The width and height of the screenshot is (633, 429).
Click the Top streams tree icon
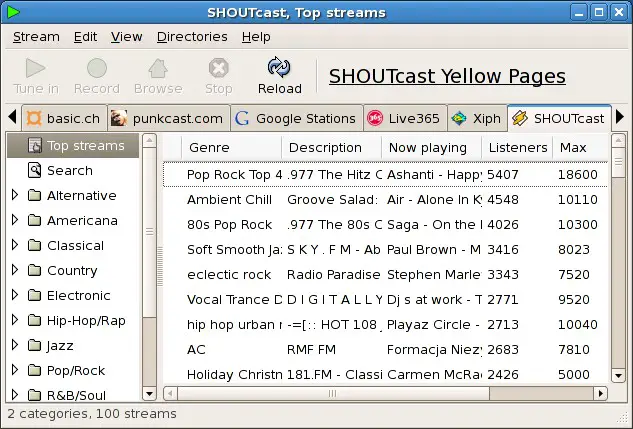click(35, 146)
